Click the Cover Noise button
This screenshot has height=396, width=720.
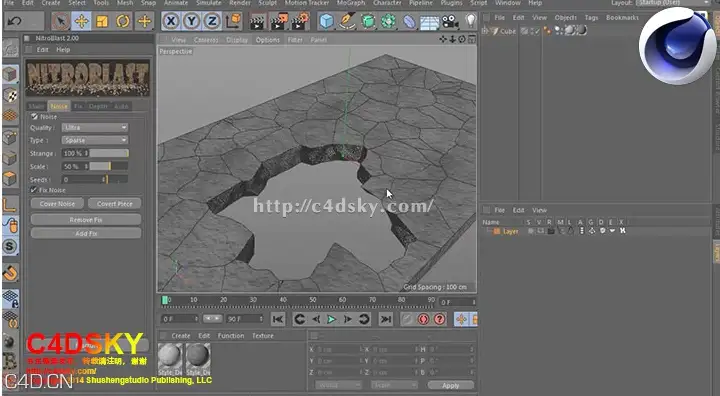[x=57, y=204]
